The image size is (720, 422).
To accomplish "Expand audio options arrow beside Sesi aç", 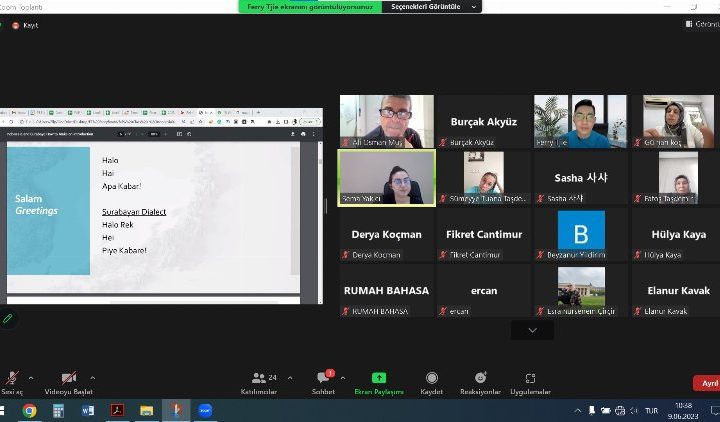I will click(x=30, y=377).
